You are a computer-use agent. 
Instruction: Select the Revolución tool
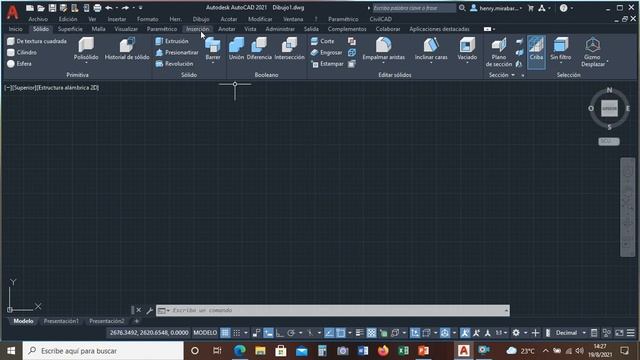pos(174,64)
